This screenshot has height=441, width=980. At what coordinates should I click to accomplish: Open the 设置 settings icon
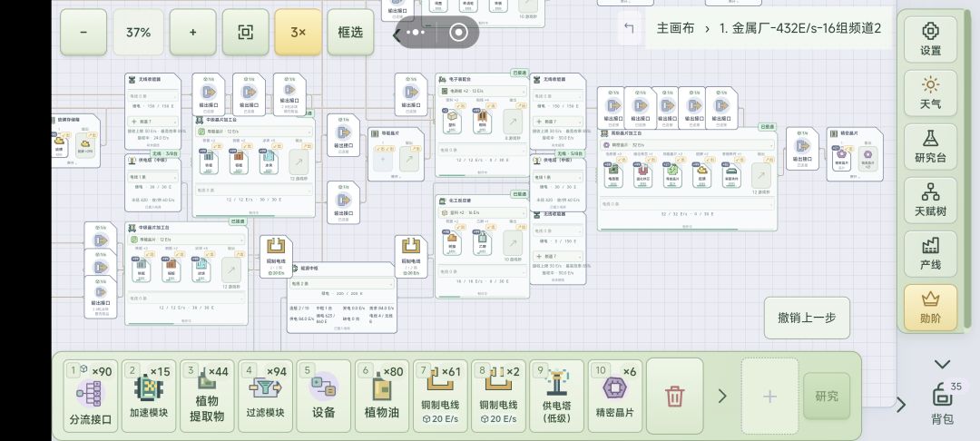(x=930, y=39)
